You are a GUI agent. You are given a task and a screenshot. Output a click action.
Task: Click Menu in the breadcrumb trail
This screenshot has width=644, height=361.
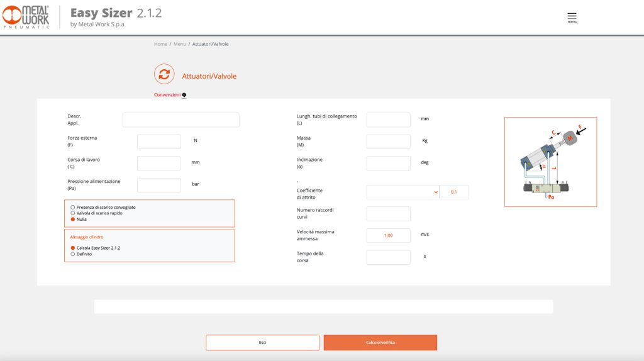tap(180, 44)
